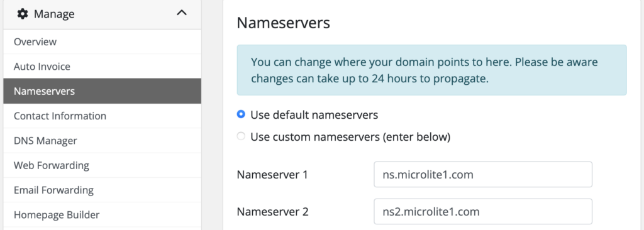Viewport: 644px width, 230px height.
Task: Click the blue propagation info notice
Action: click(431, 70)
